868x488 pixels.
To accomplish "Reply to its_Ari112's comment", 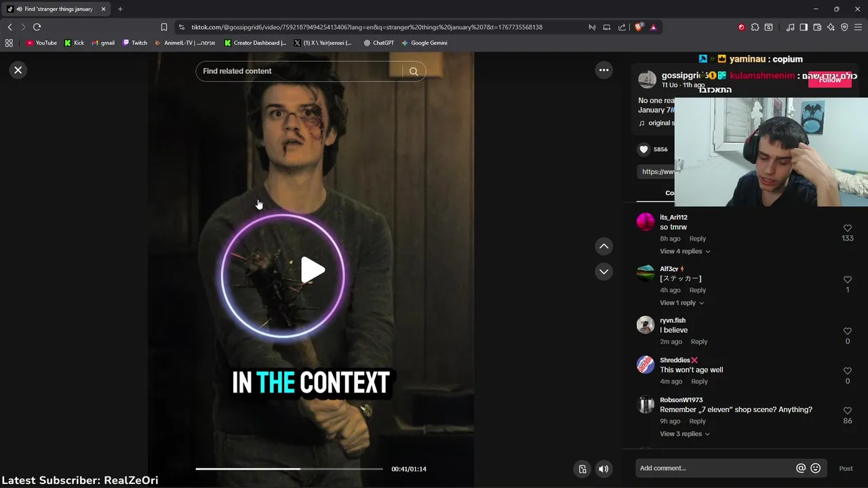I will (x=697, y=239).
